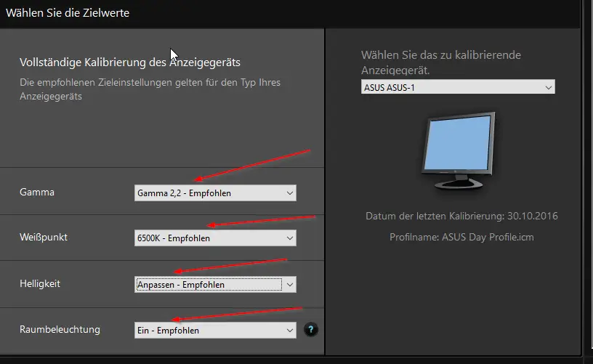Click the Weißpunkt label
Image resolution: width=593 pixels, height=364 pixels.
point(44,238)
